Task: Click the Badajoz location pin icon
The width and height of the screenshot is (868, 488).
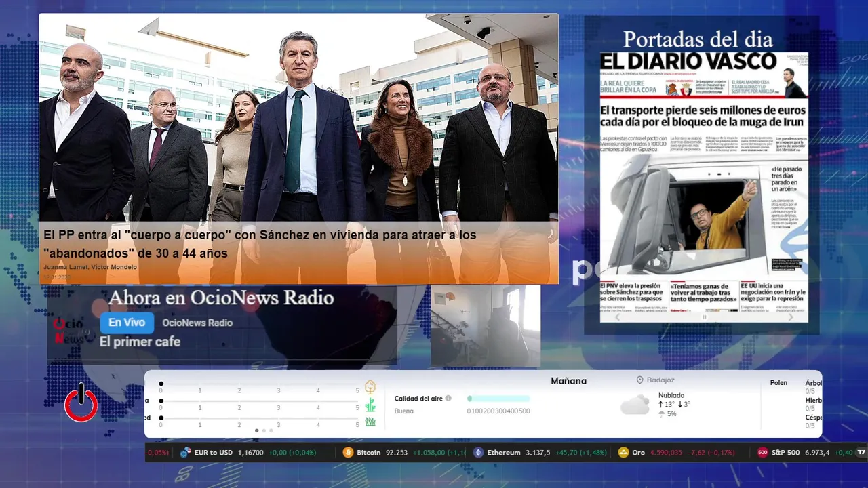Action: coord(639,380)
